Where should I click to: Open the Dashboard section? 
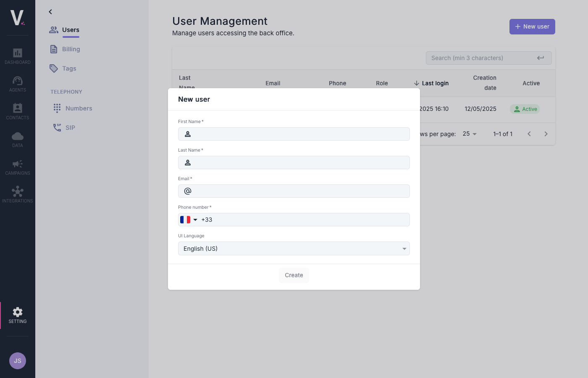coord(17,56)
